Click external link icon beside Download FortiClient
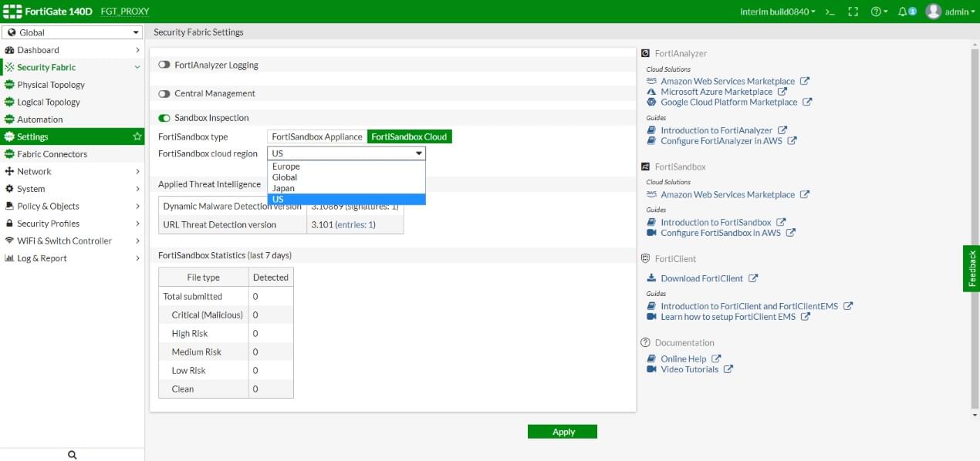Viewport: 980px width, 461px height. (x=753, y=279)
